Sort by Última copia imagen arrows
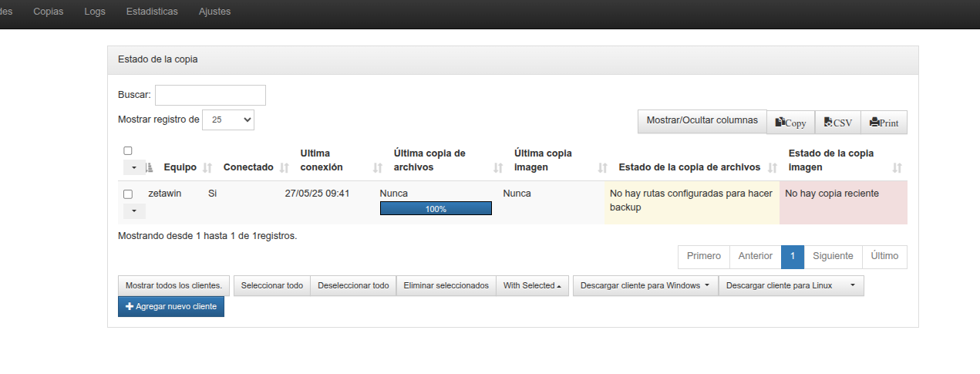The image size is (980, 374). click(603, 167)
